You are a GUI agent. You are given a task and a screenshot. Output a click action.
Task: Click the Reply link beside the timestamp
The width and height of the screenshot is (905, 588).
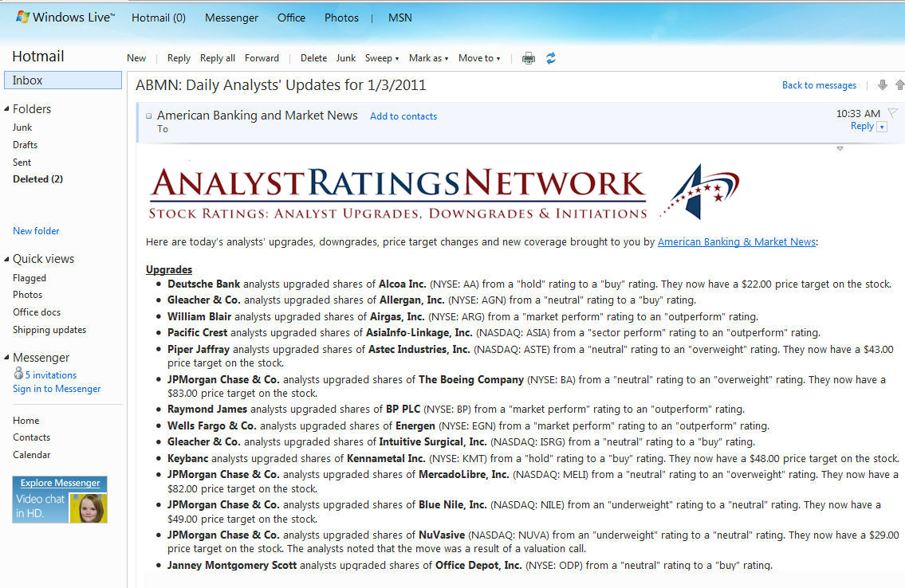coord(862,126)
